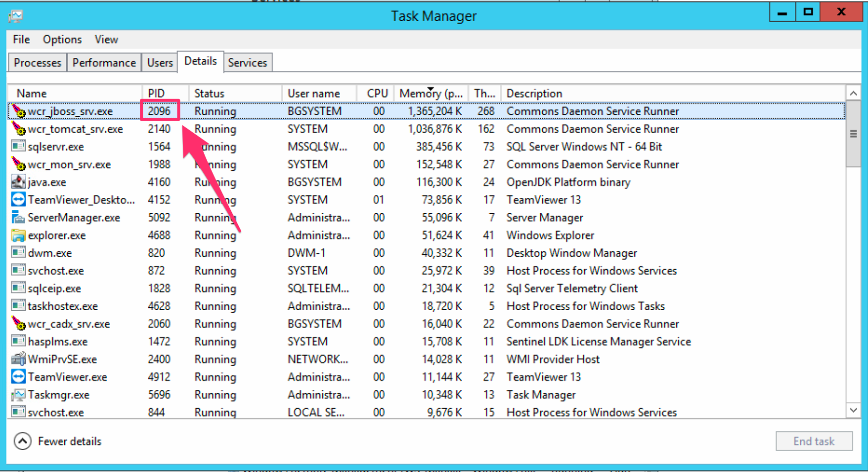Screen dimensions: 868x472
Task: Switch to the Performance tab
Action: pos(104,62)
